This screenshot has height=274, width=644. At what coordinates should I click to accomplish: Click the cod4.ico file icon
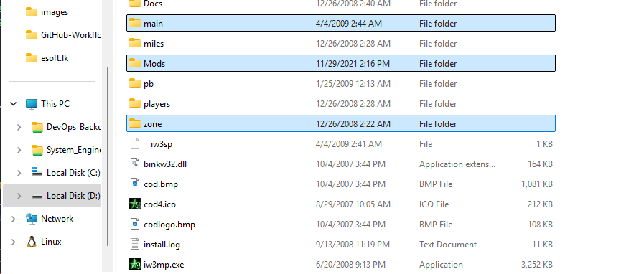click(x=135, y=204)
